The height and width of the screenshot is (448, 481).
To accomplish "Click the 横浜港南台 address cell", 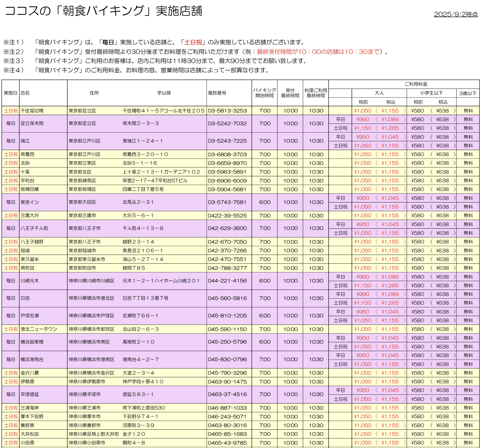I will (91, 360).
